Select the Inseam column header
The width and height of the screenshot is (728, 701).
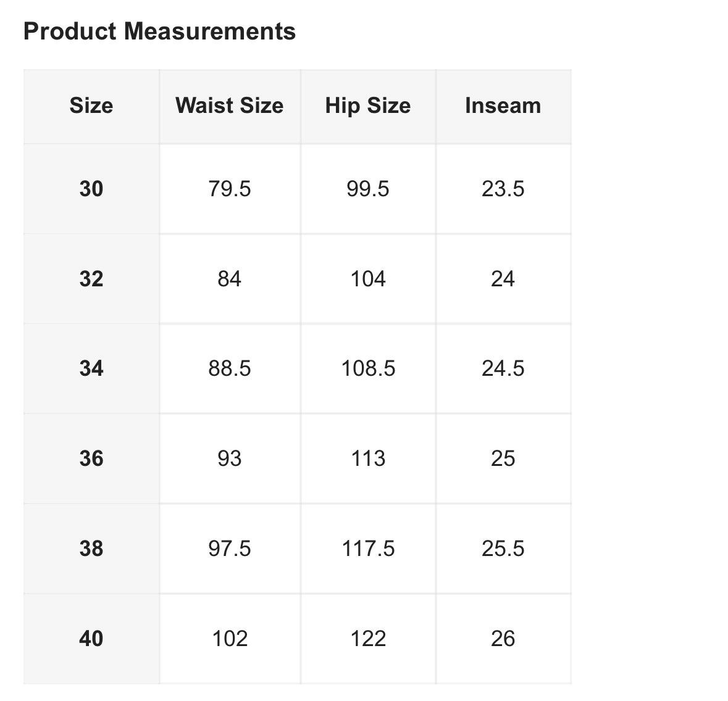(503, 106)
